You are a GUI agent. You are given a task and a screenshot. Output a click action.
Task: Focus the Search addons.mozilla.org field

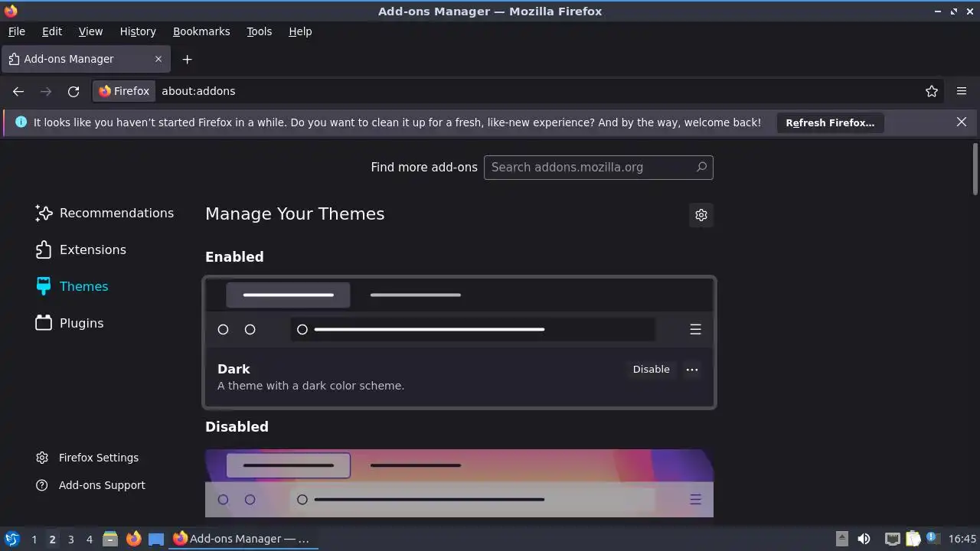click(598, 168)
